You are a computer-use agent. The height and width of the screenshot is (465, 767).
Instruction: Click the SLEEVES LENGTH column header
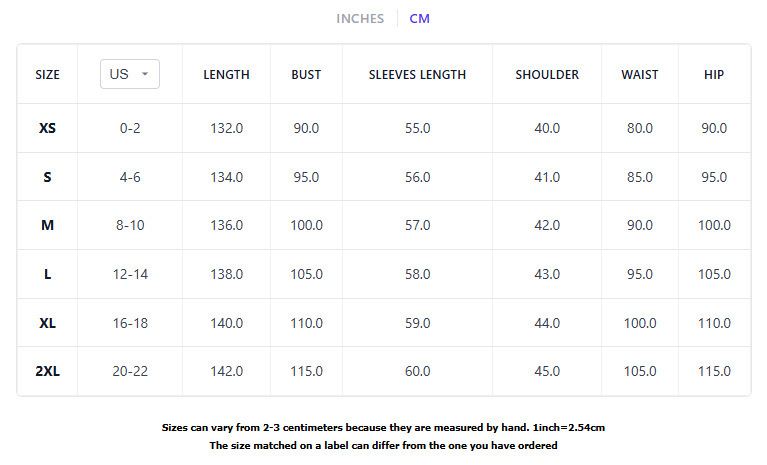[x=417, y=74]
